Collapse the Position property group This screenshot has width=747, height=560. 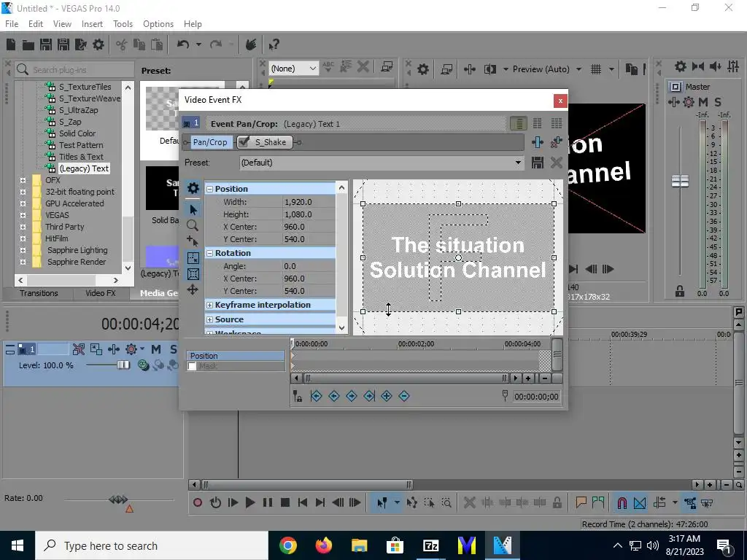[x=209, y=189]
